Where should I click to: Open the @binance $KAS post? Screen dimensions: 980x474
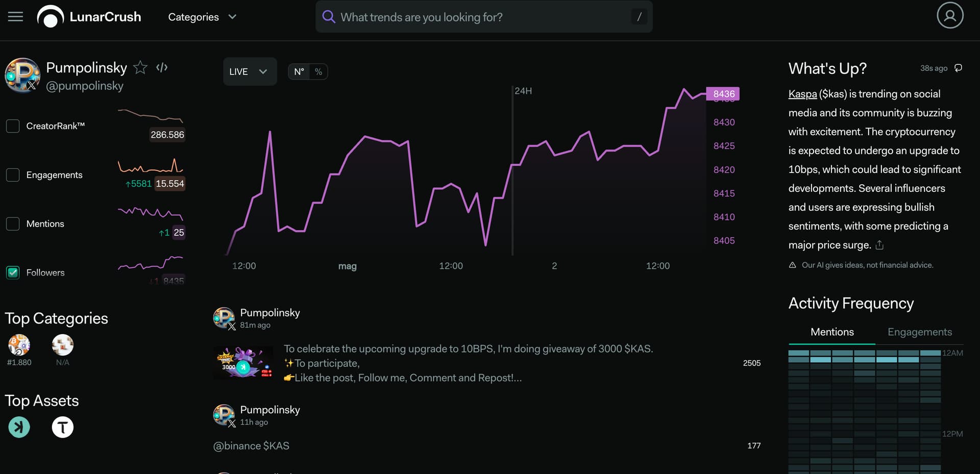(251, 446)
